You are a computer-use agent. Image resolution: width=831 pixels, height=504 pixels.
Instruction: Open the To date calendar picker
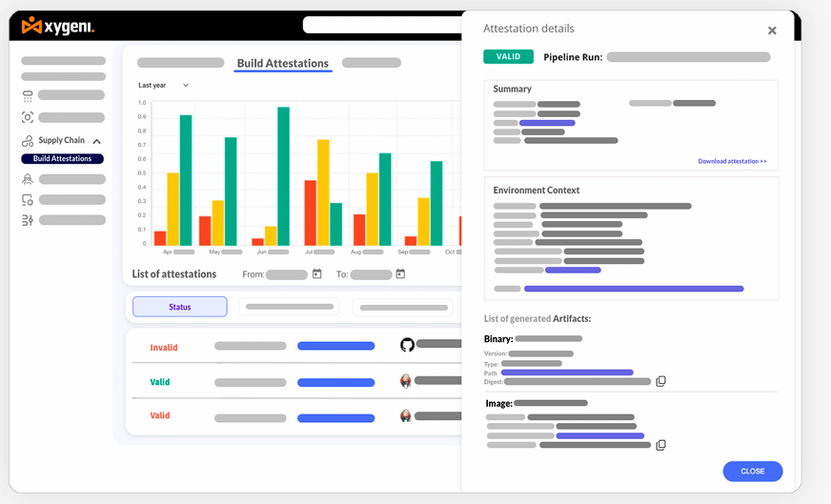[x=400, y=274]
